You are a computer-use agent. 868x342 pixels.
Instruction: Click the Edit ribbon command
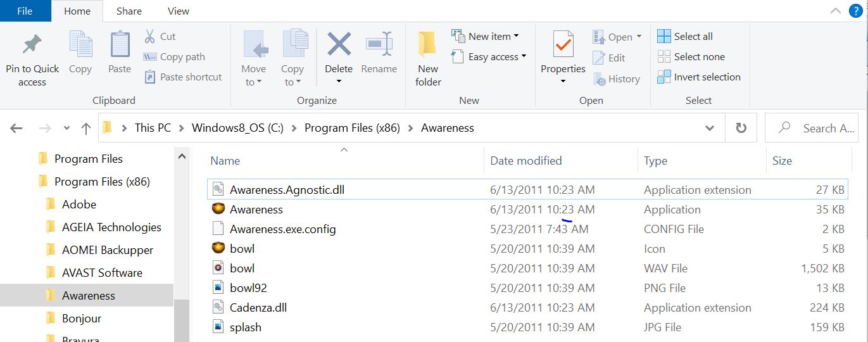pos(609,58)
